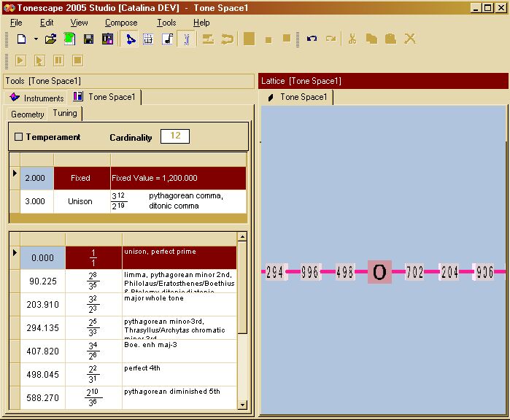510x420 pixels.
Task: Click the scroll down arrow in interval list
Action: coord(242,405)
